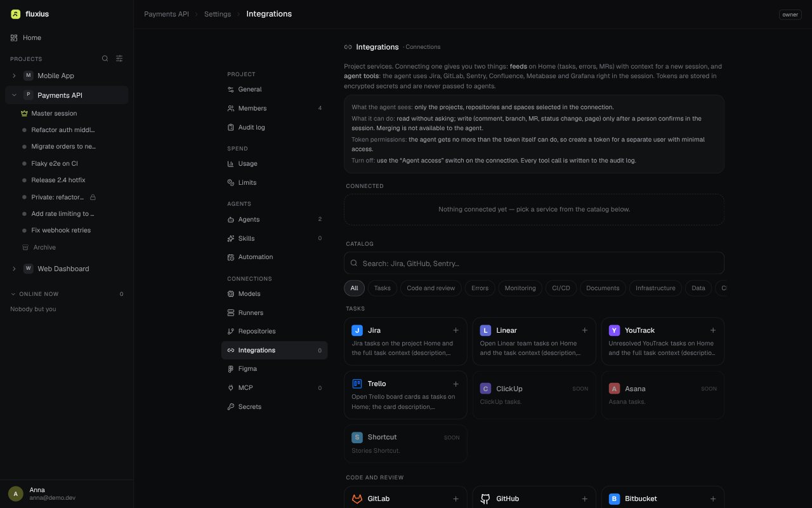Click the Secrets key icon
The width and height of the screenshot is (812, 508).
231,406
